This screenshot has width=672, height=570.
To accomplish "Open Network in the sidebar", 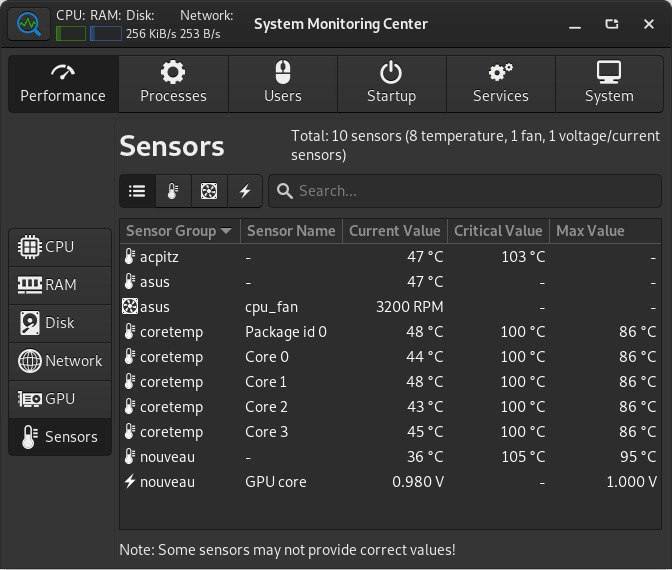I will click(60, 361).
